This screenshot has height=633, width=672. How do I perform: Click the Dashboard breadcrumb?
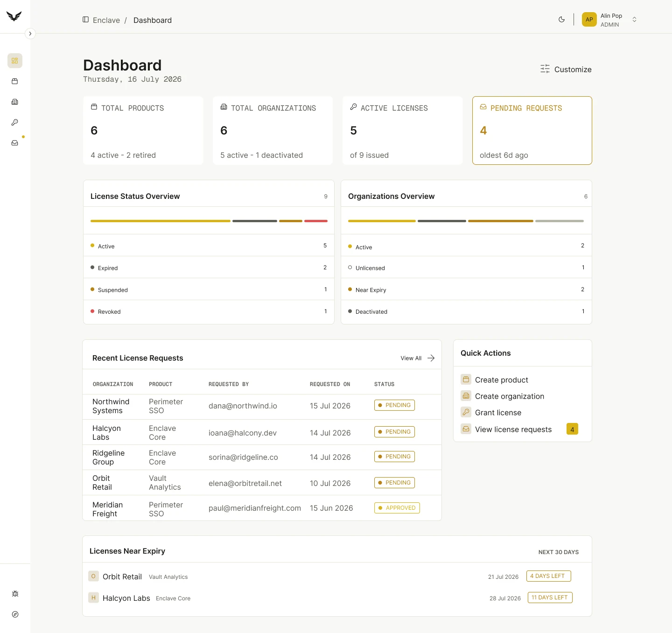(153, 20)
